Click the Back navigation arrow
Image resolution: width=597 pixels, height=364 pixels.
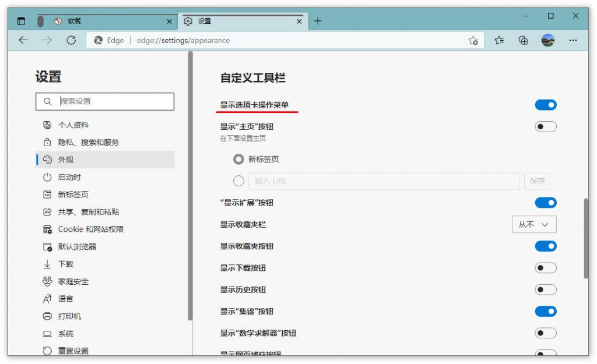(x=23, y=40)
